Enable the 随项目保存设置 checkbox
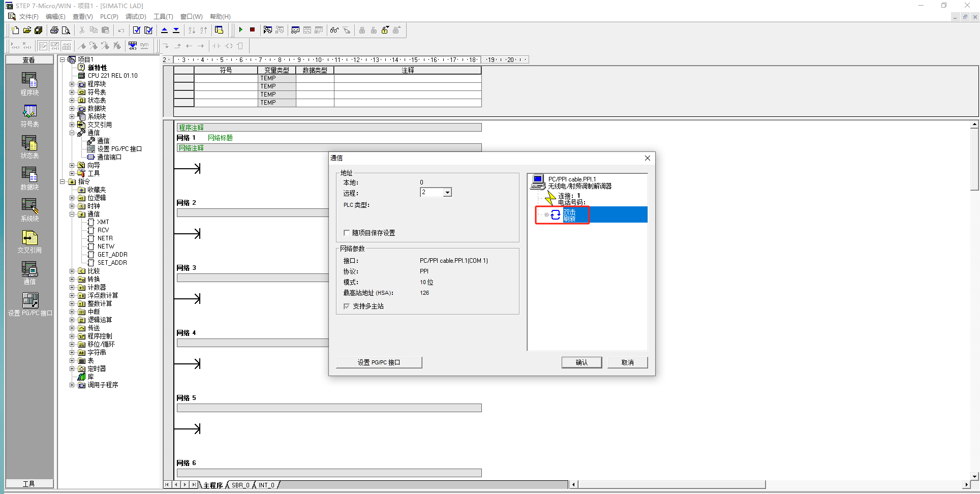The image size is (980, 494). pos(347,233)
